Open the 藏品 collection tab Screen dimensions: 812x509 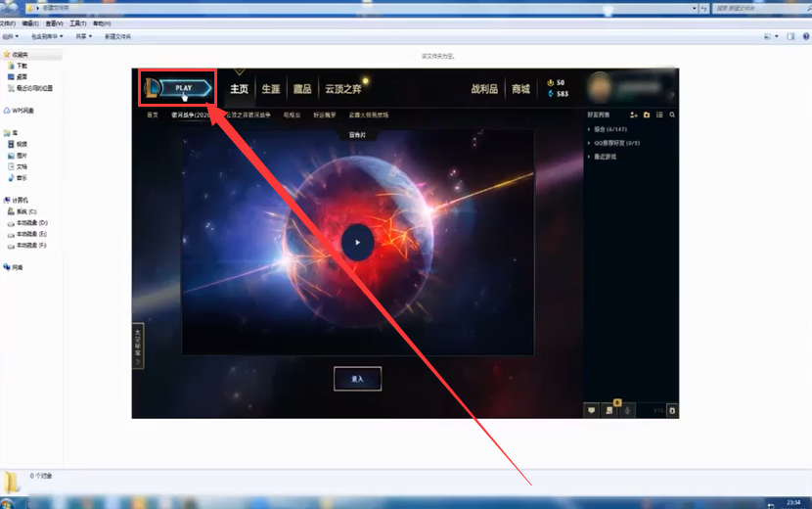coord(302,89)
